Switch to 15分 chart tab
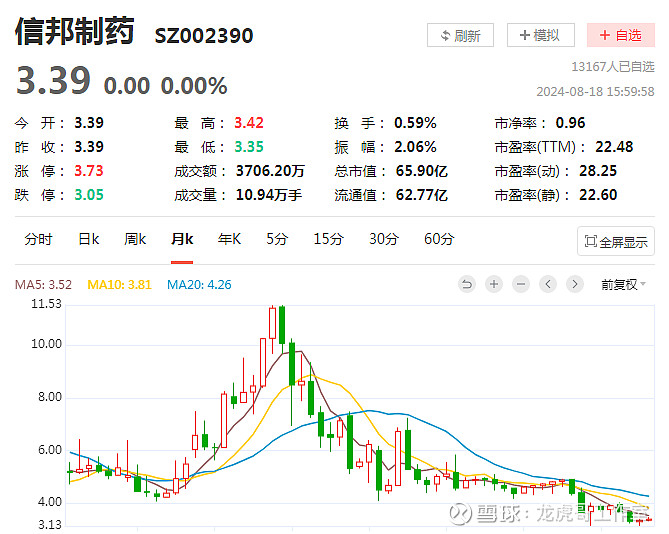Image resolution: width=669 pixels, height=534 pixels. (x=328, y=239)
